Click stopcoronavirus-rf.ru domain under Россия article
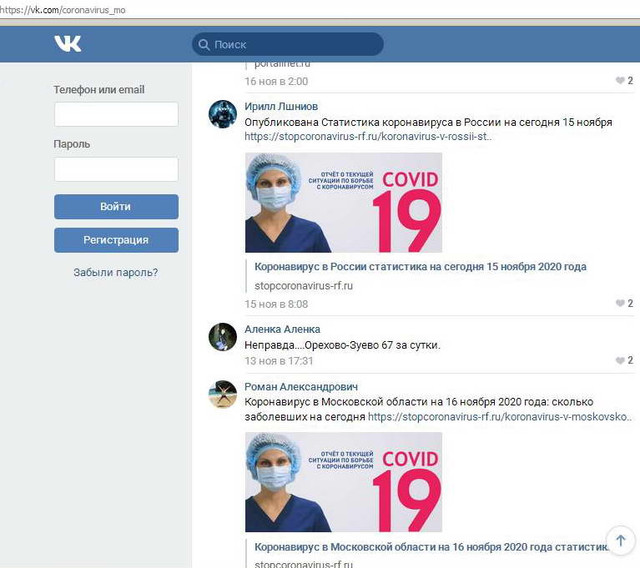The width and height of the screenshot is (640, 568). [x=303, y=286]
